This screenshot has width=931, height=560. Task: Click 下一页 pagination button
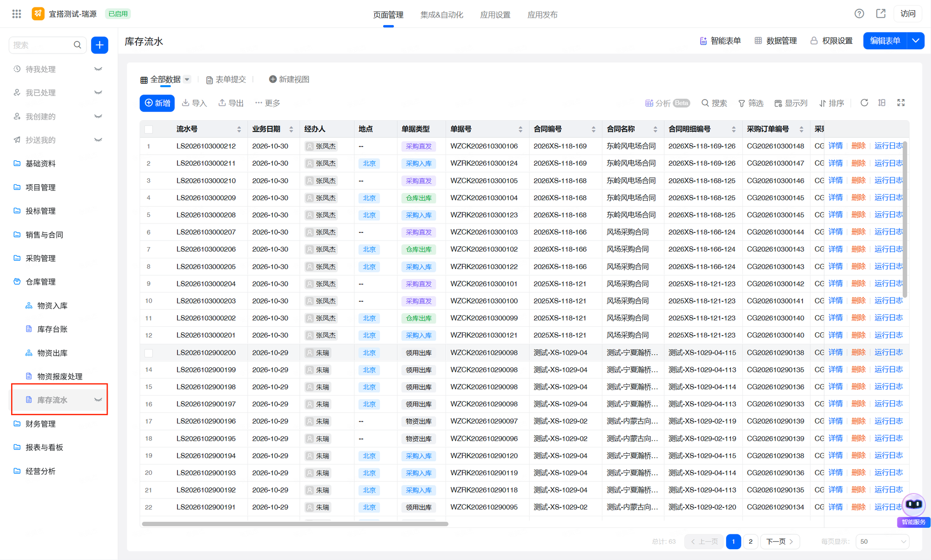(x=780, y=541)
